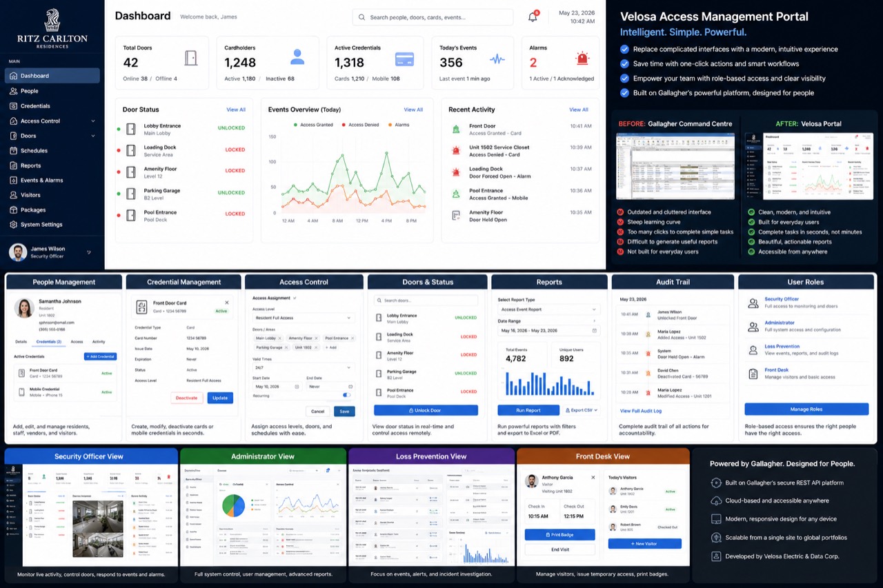Image resolution: width=883 pixels, height=588 pixels.
Task: Click the Security Officer role icon in User Roles
Action: coord(753,303)
